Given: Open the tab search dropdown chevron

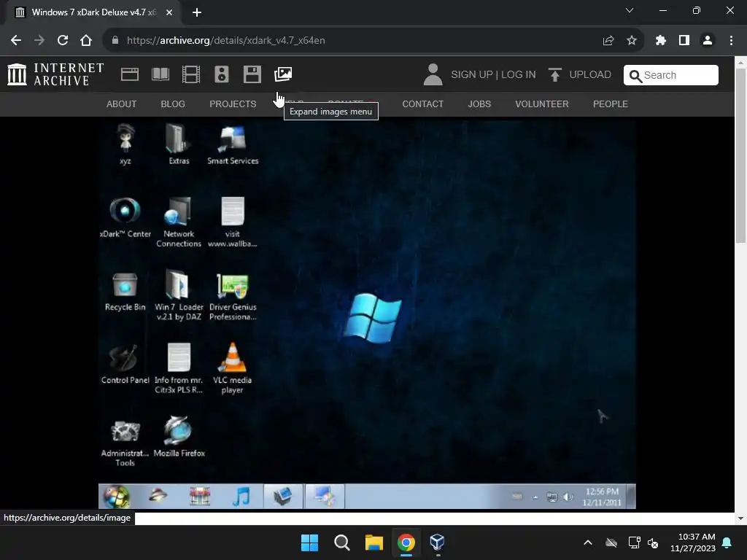Looking at the screenshot, I should click(630, 10).
